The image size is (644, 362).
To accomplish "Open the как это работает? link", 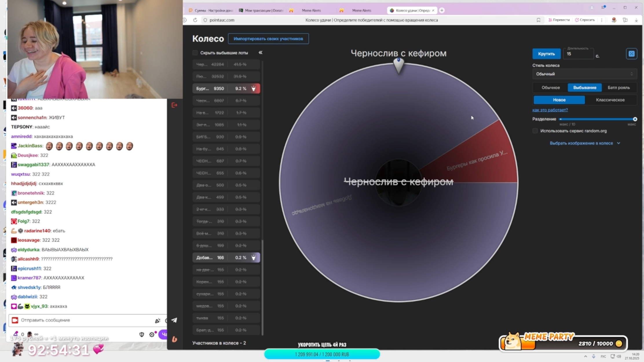I will click(550, 110).
